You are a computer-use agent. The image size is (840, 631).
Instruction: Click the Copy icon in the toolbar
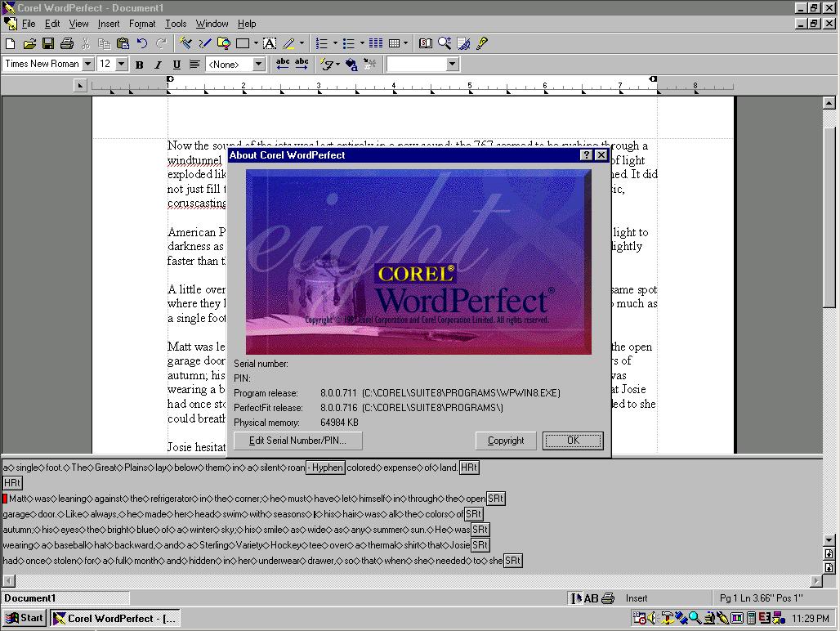[x=105, y=43]
